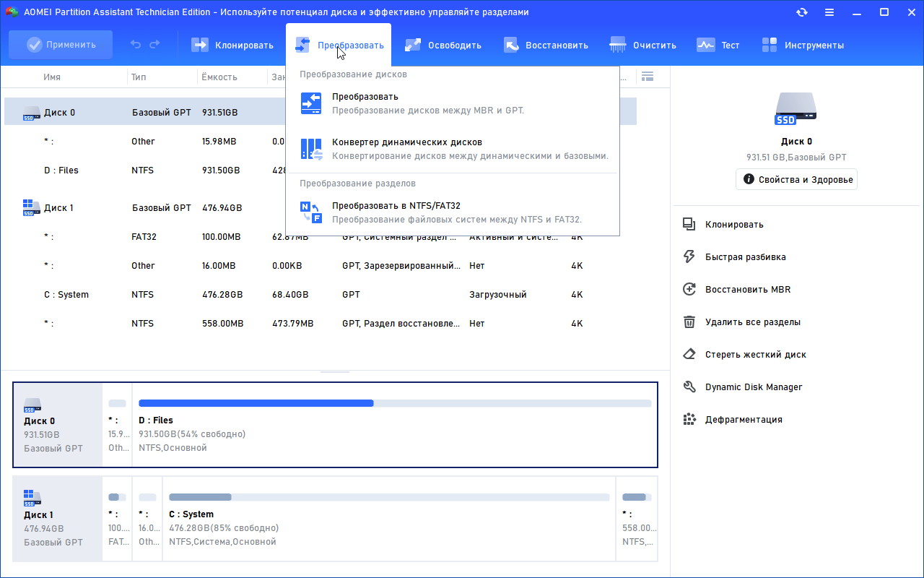Click Свойства и Здоровье button
924x578 pixels.
[x=796, y=179]
